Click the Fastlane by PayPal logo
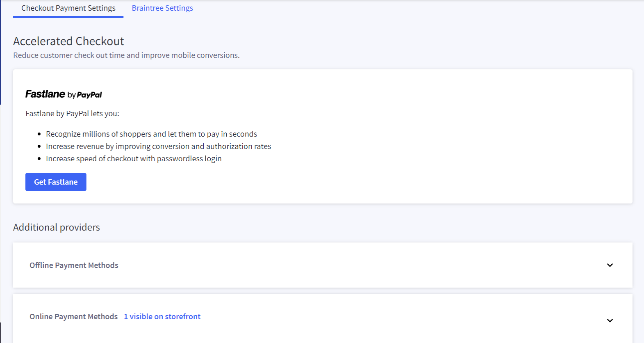The height and width of the screenshot is (343, 644). coord(64,94)
